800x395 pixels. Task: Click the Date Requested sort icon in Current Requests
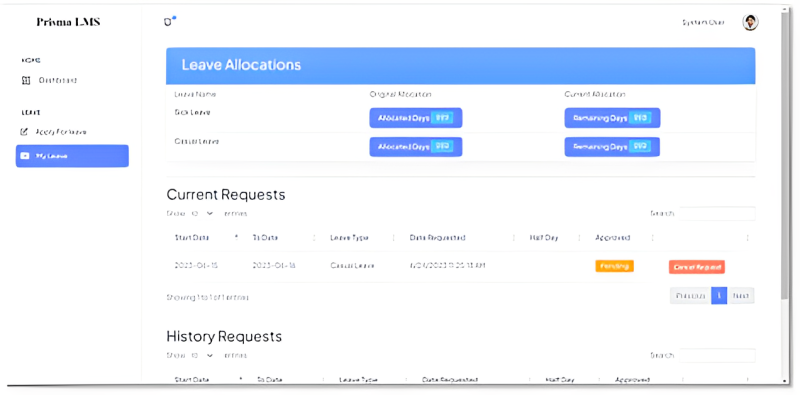pos(514,238)
